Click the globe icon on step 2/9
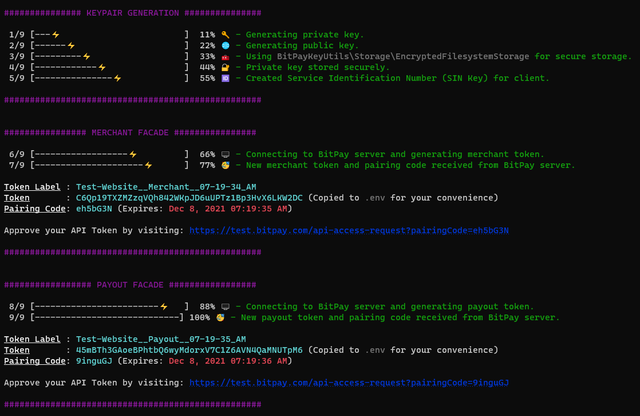 225,45
